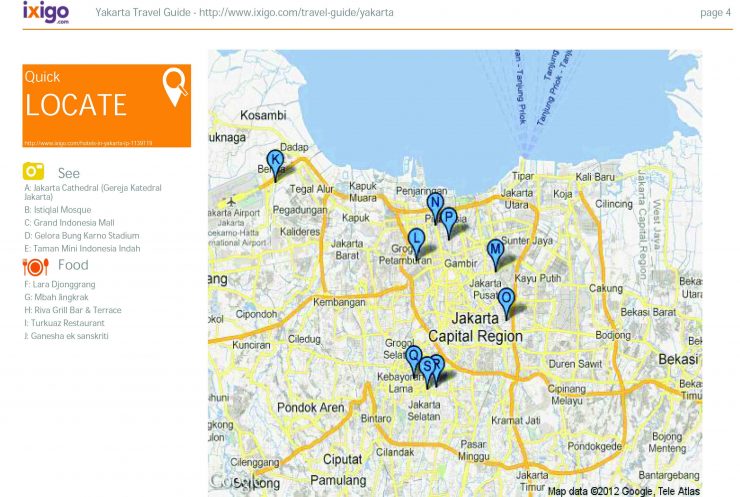The height and width of the screenshot is (497, 740).
Task: Click the Pondok Aren map label
Action: [x=311, y=407]
